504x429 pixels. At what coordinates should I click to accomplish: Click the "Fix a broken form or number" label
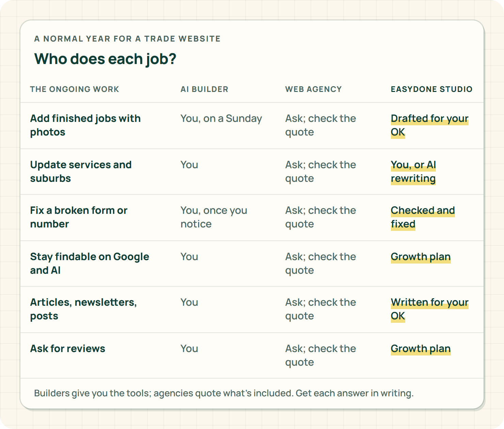pos(79,217)
